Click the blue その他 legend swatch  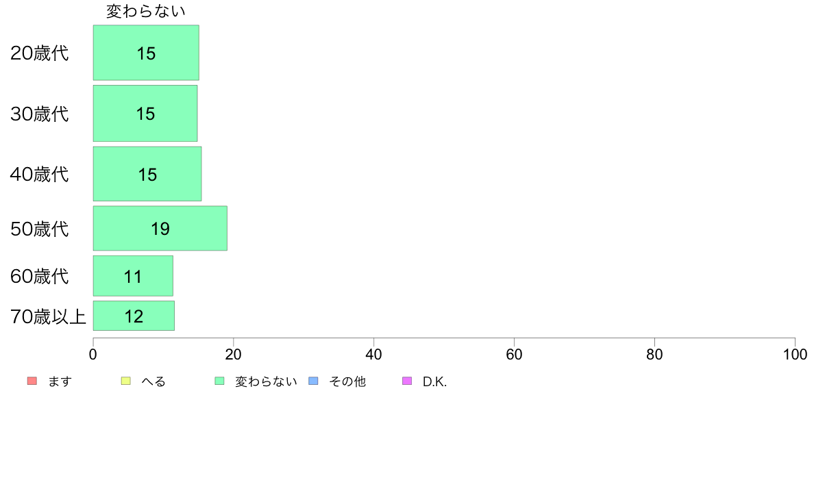(314, 381)
